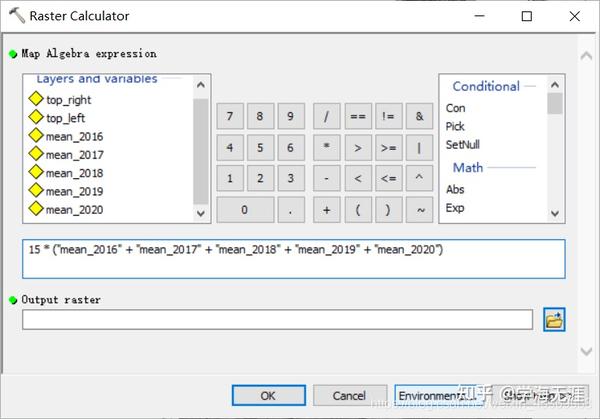Choose the Exp math function

pos(455,208)
